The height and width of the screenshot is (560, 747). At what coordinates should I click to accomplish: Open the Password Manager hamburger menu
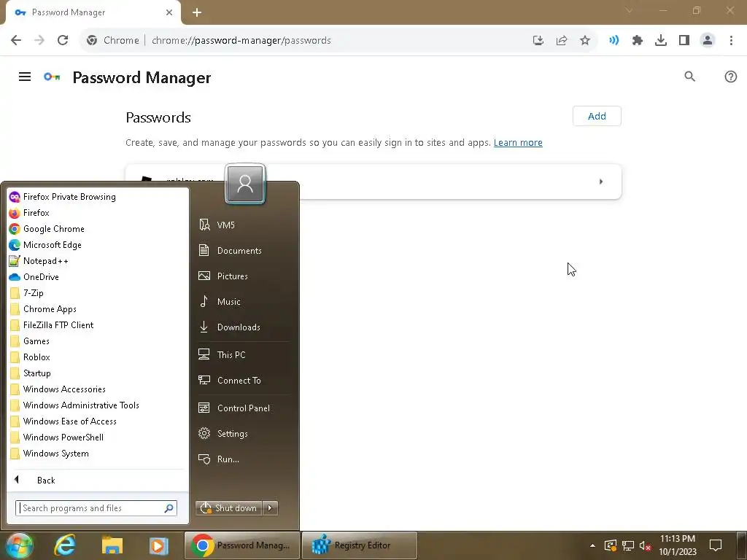pos(25,77)
